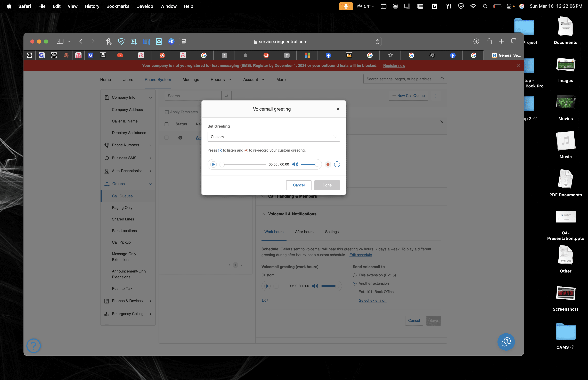Mute the speaker icon in the greeting dialog player
The image size is (588, 380).
295,164
